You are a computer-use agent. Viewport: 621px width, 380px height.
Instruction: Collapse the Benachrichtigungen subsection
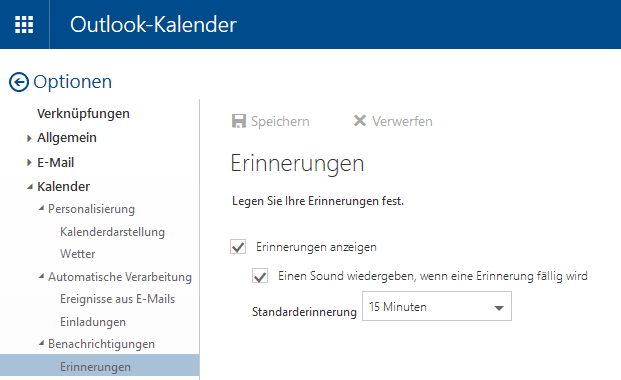[x=41, y=344]
